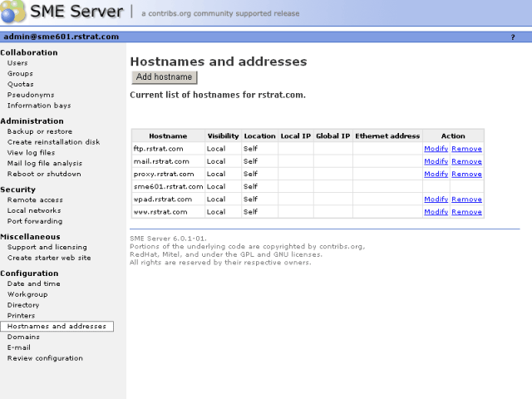Open Backup or restore
Image resolution: width=532 pixels, height=399 pixels.
pos(40,131)
